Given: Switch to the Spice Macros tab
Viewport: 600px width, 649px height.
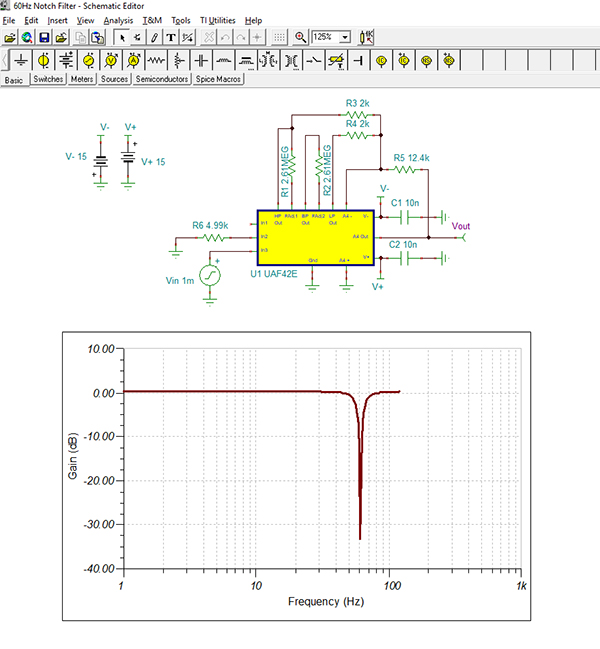Looking at the screenshot, I should tap(219, 79).
